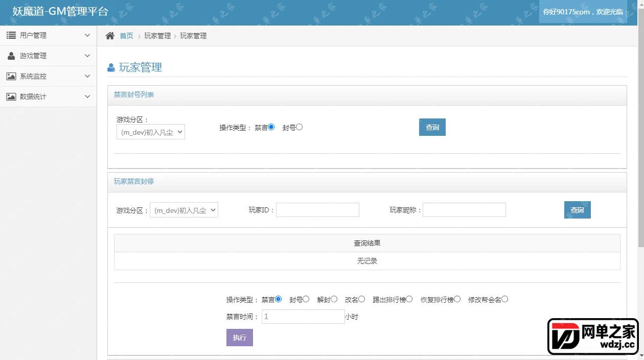Choose the 踢出排行榜 radio option

pyautogui.click(x=409, y=299)
